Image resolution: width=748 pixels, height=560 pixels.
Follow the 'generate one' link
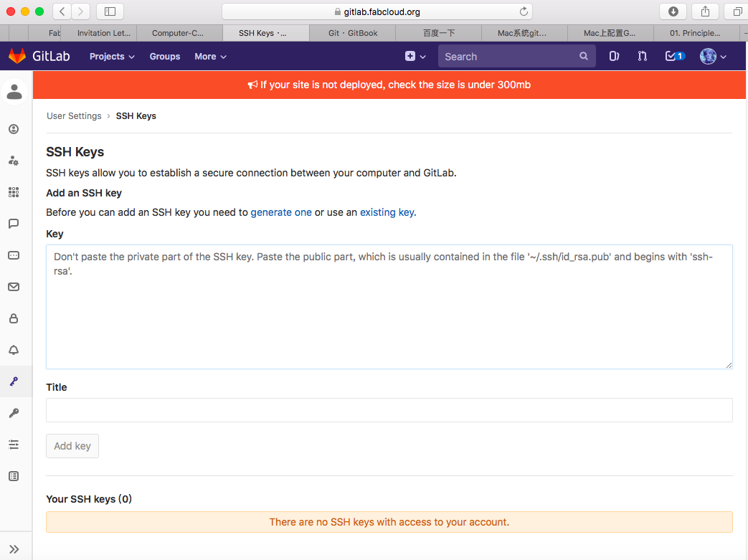click(x=281, y=212)
